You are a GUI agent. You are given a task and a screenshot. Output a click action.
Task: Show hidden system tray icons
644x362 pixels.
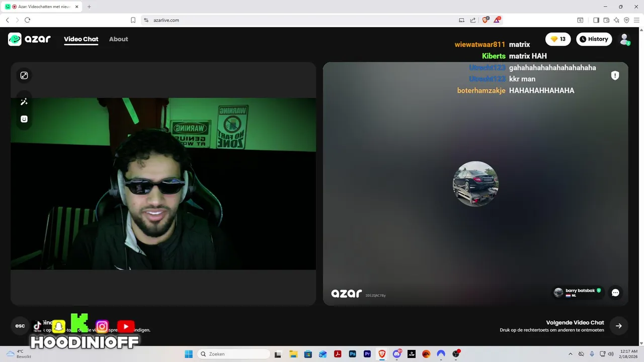point(570,354)
